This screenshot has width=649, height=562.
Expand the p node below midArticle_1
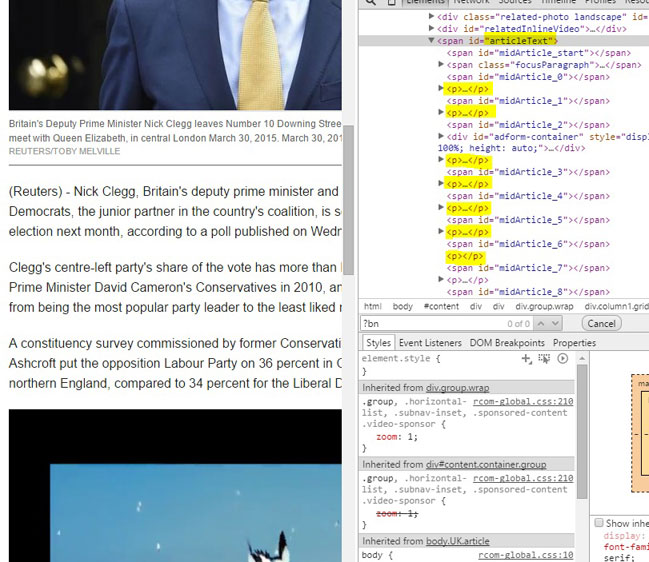(441, 112)
